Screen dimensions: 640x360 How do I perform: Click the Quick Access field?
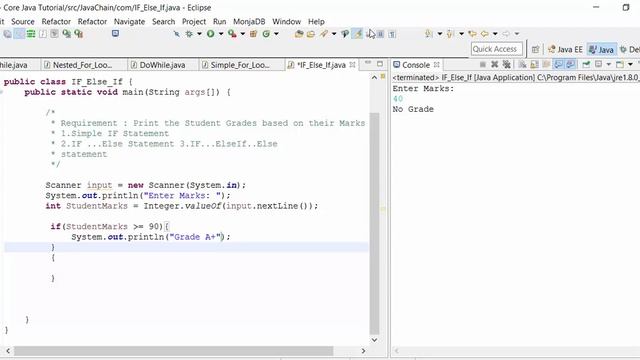(x=497, y=49)
